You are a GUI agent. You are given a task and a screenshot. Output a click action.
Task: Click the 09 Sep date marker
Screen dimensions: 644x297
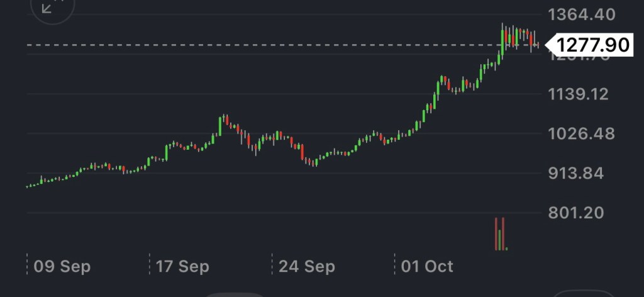tap(62, 267)
